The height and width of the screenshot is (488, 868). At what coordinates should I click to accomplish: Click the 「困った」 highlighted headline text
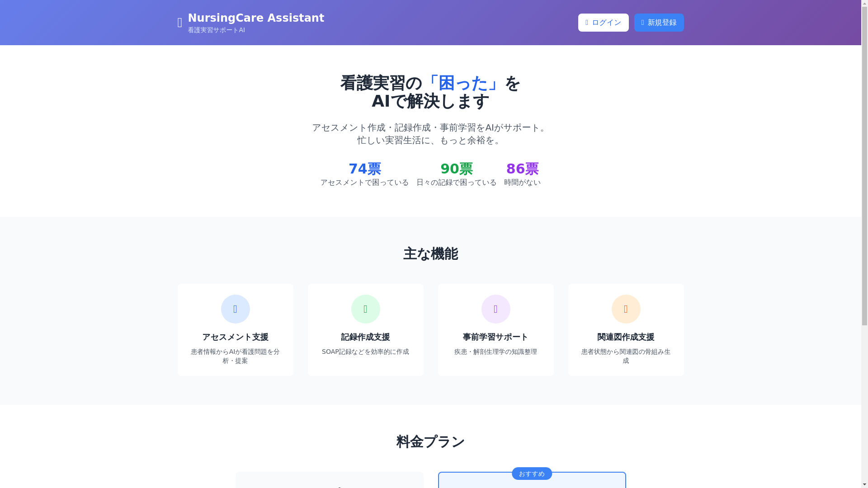pos(463,84)
